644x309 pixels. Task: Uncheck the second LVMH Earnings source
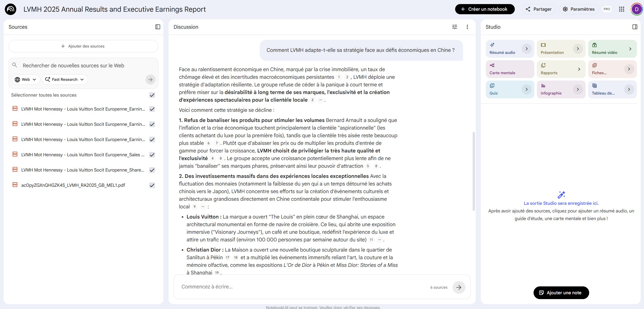pyautogui.click(x=152, y=124)
